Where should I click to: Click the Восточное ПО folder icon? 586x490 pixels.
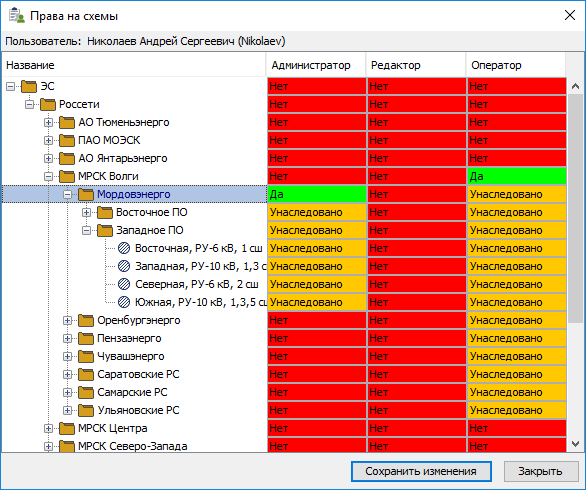coord(105,212)
